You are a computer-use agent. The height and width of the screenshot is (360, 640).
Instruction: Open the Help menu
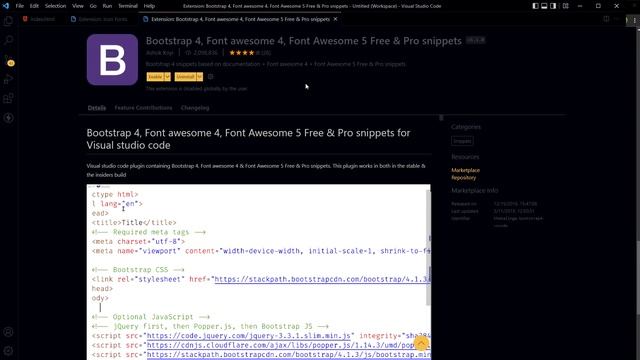[x=149, y=6]
